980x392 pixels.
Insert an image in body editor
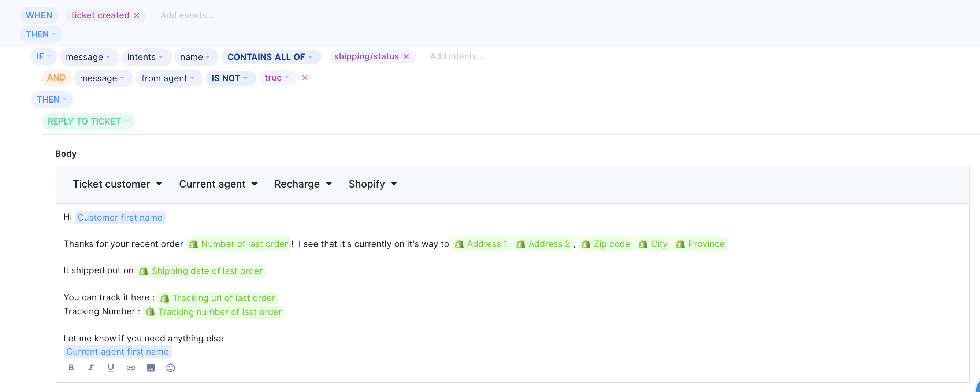point(151,367)
